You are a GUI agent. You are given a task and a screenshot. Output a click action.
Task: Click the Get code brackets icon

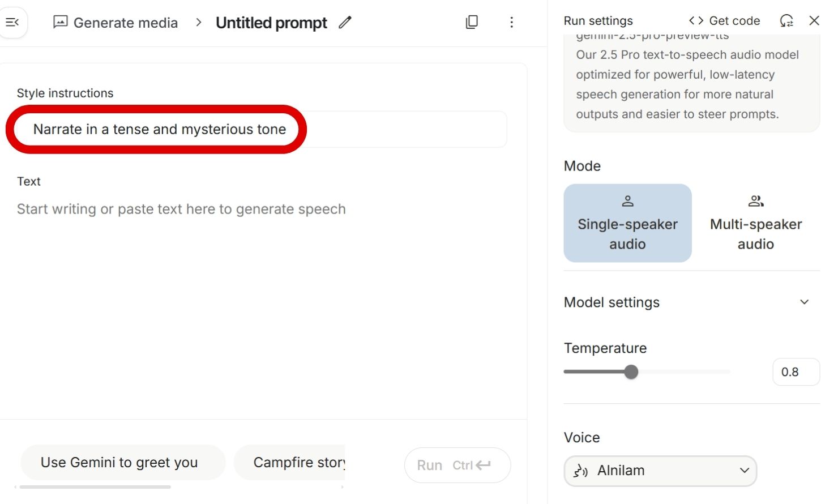(696, 21)
